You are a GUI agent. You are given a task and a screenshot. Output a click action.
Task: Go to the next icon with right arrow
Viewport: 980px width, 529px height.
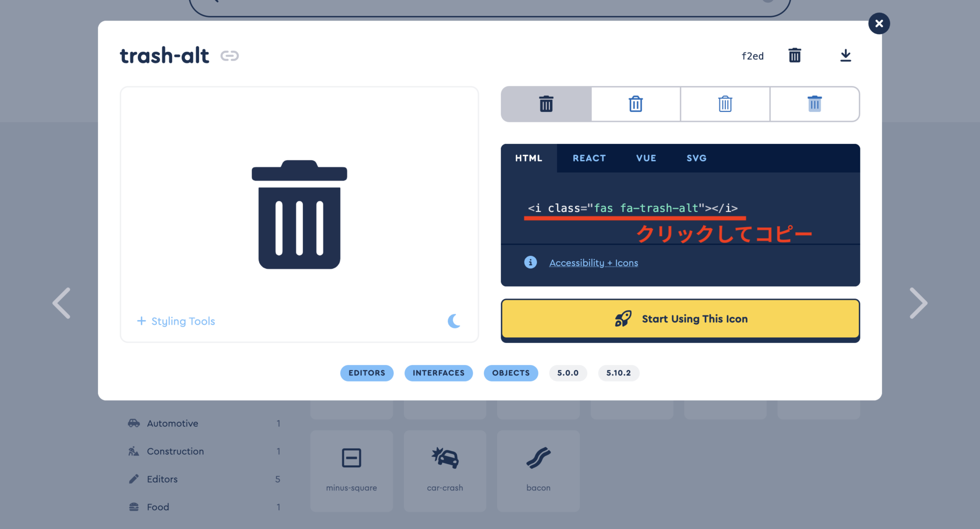[918, 303]
